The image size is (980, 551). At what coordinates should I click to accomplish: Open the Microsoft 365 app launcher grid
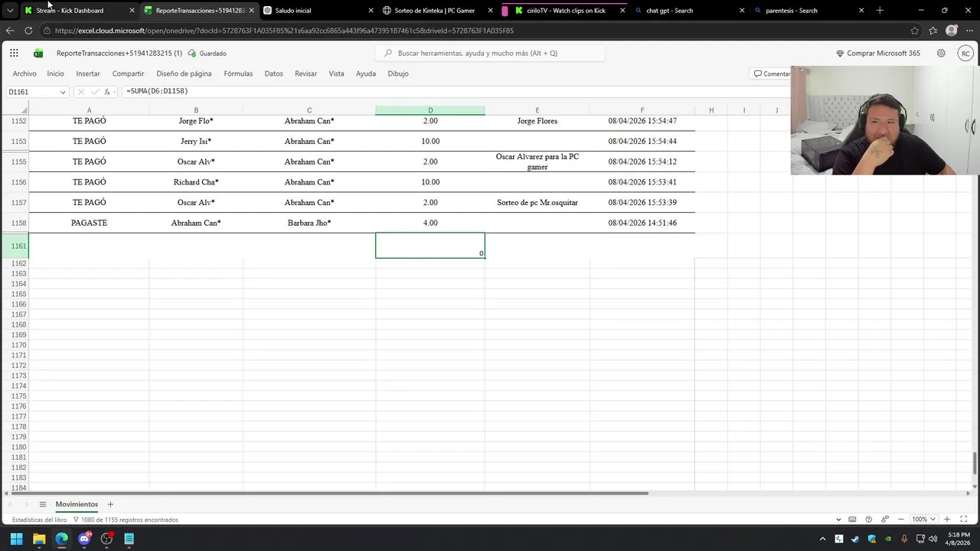coord(14,54)
